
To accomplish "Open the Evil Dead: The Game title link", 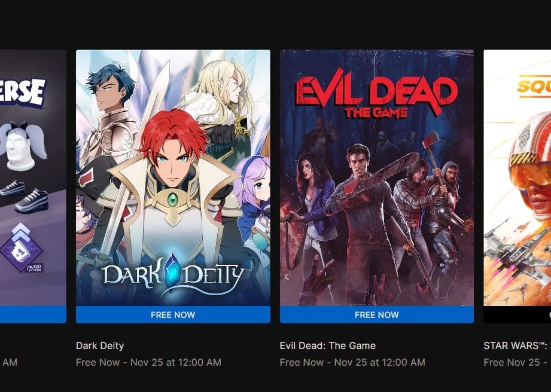I will coord(327,345).
